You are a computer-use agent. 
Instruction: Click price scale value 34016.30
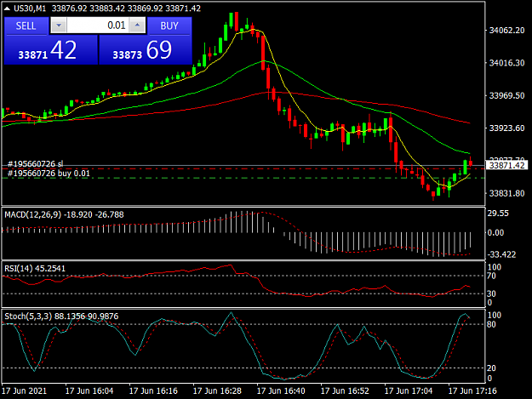(506, 63)
